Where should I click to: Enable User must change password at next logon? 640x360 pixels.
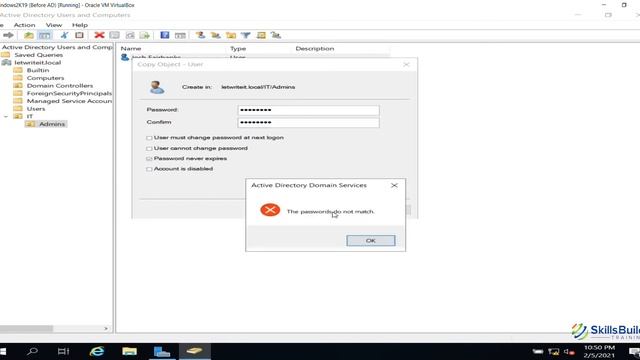pos(149,138)
